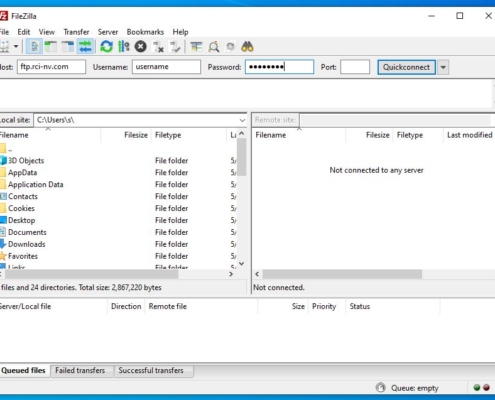Image resolution: width=495 pixels, height=400 pixels.
Task: Open the Transfer menu
Action: pyautogui.click(x=76, y=32)
